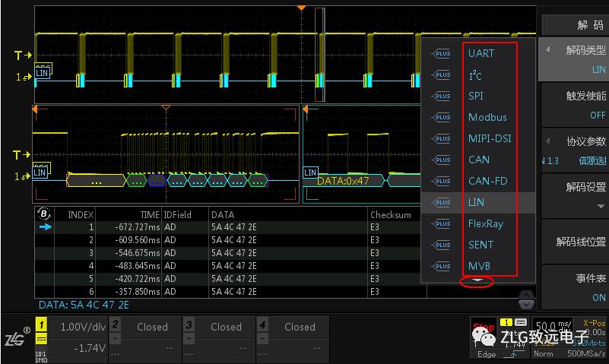Expand more decode types with down arrow

(x=477, y=280)
